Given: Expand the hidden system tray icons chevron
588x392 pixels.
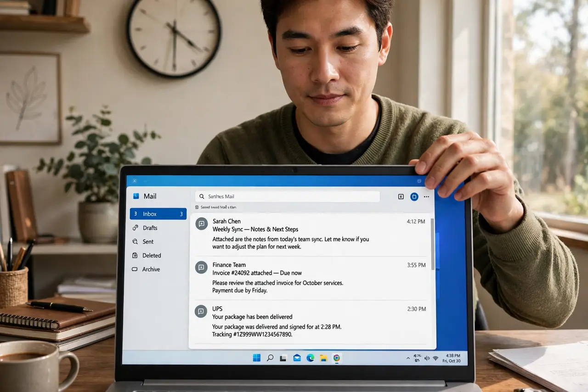Looking at the screenshot, I should click(408, 358).
